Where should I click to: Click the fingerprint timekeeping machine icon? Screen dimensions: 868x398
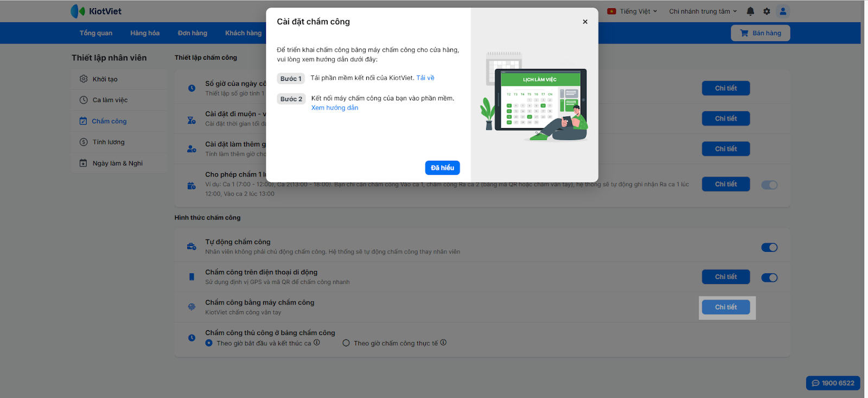pos(192,307)
